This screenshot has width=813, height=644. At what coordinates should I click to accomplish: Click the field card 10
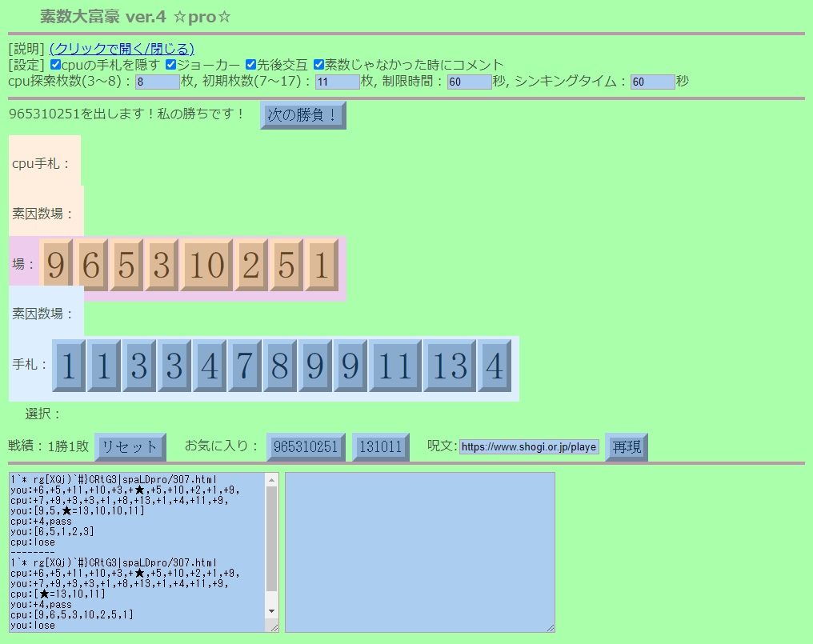pyautogui.click(x=206, y=265)
